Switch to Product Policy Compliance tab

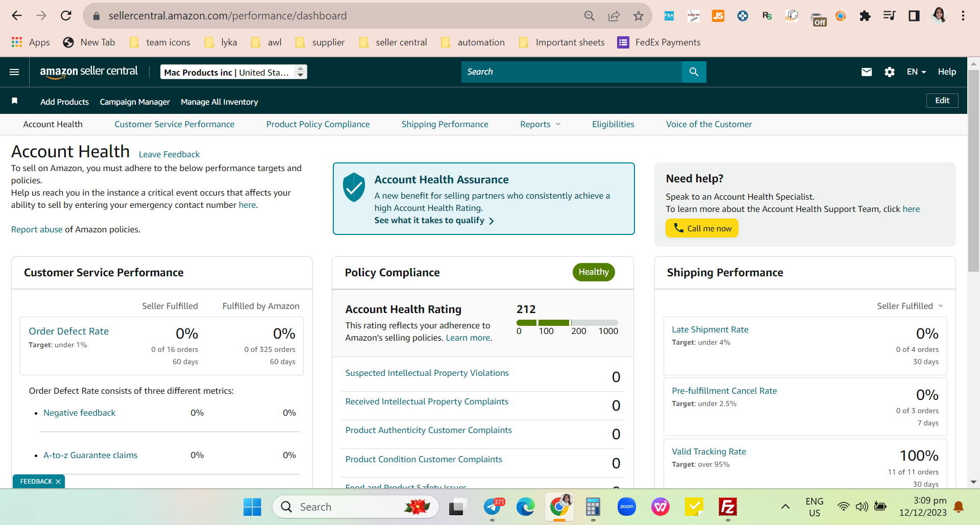point(318,124)
